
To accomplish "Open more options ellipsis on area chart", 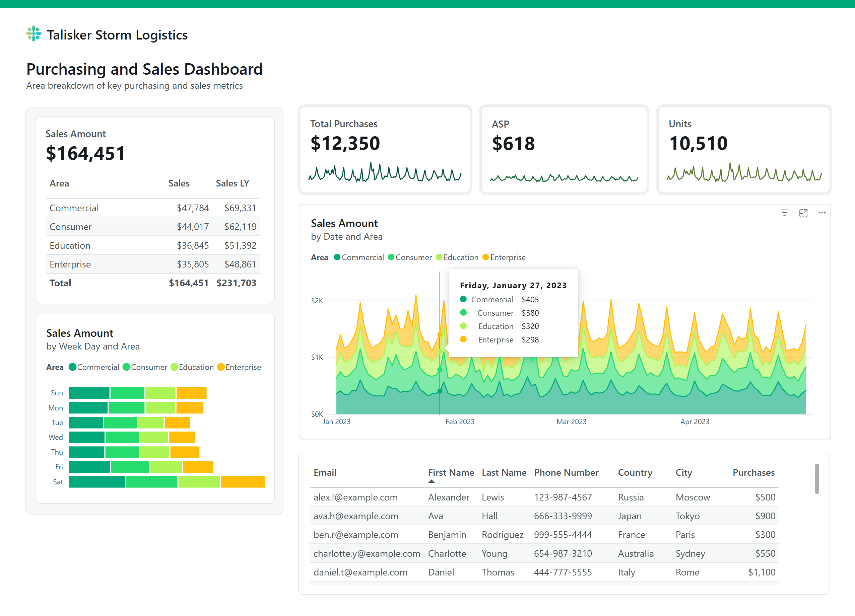I will [822, 213].
